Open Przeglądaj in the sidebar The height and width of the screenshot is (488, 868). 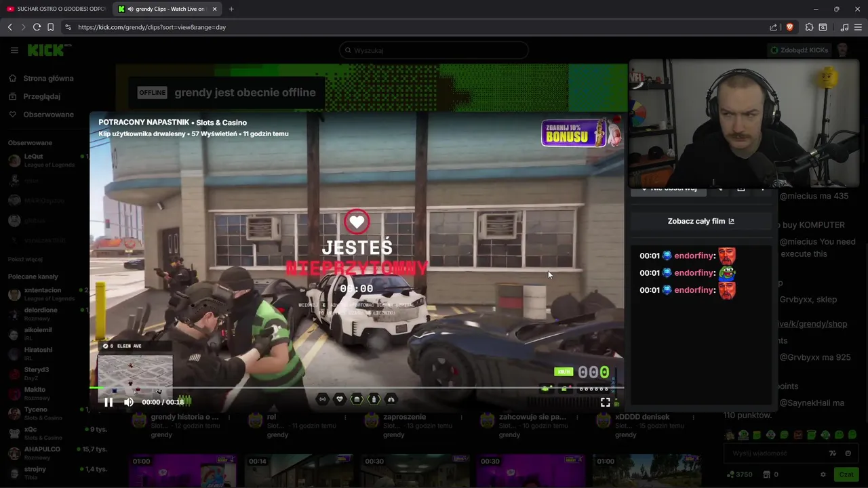click(35, 96)
